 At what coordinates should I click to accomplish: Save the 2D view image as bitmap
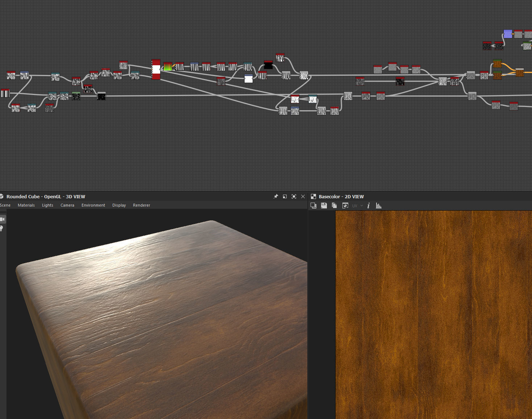(x=324, y=206)
